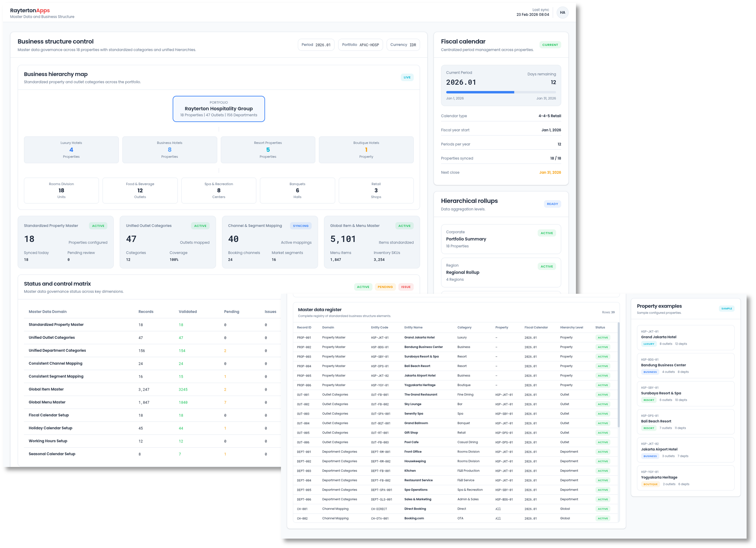Click the ACTIVE badge on Standardized Property Master card
This screenshot has width=756, height=548.
tap(98, 226)
